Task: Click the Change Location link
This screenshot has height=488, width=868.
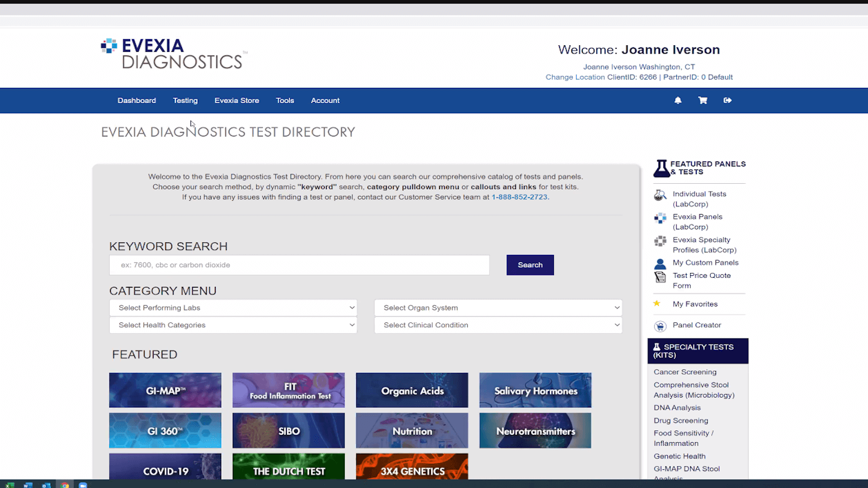Action: [x=575, y=77]
